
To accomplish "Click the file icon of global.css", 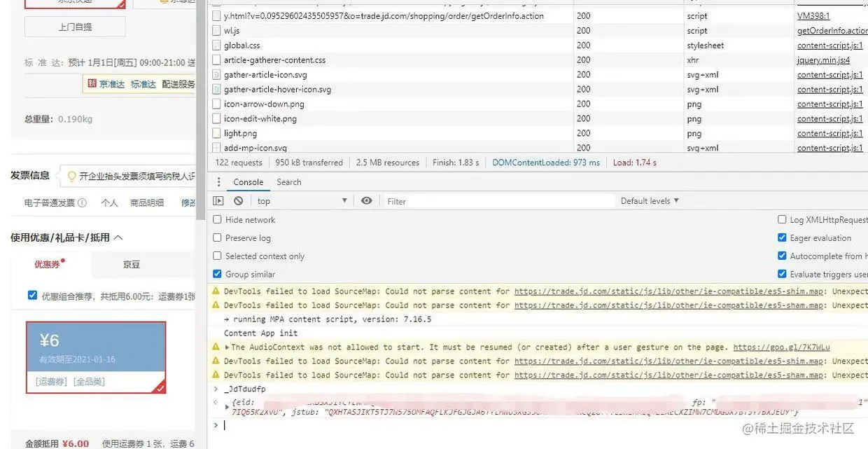I will (217, 46).
